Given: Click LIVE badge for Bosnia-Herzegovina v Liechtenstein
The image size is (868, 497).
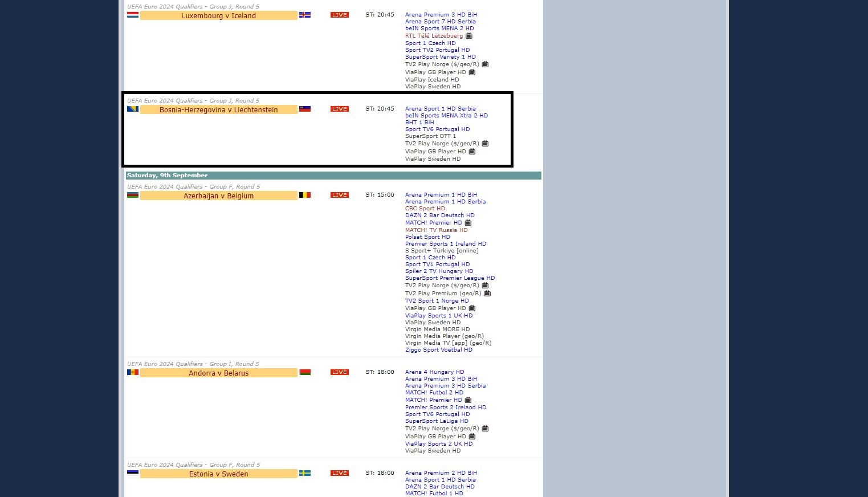Looking at the screenshot, I should pos(339,109).
